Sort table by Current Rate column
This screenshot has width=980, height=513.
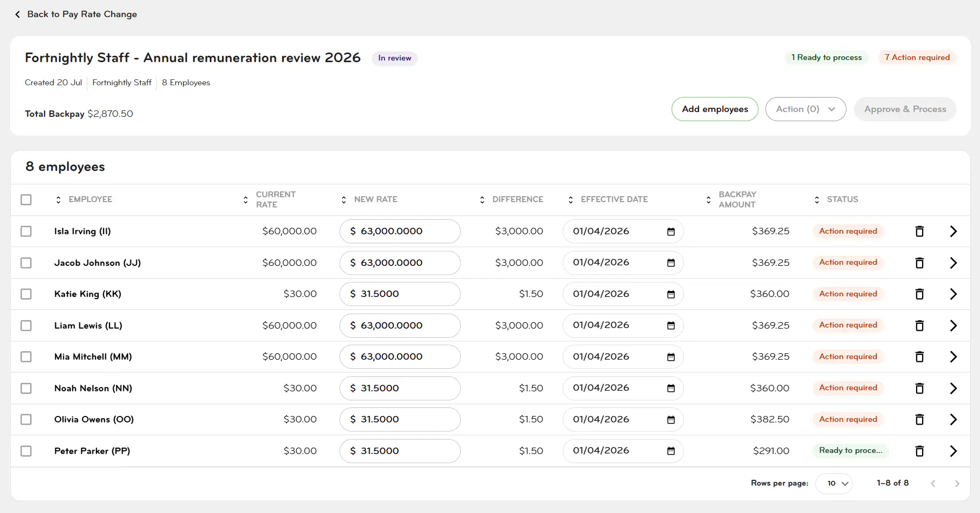(x=246, y=199)
